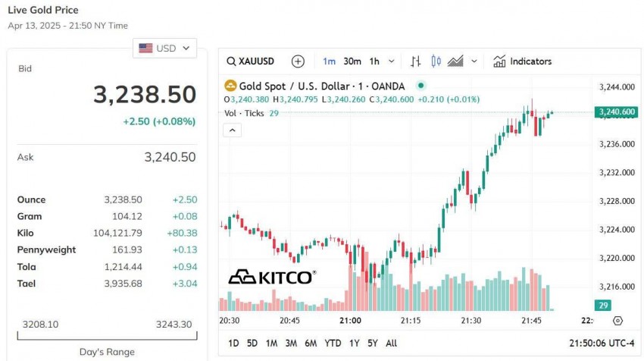The image size is (644, 361).
Task: Select the YTD date range
Action: (x=333, y=344)
